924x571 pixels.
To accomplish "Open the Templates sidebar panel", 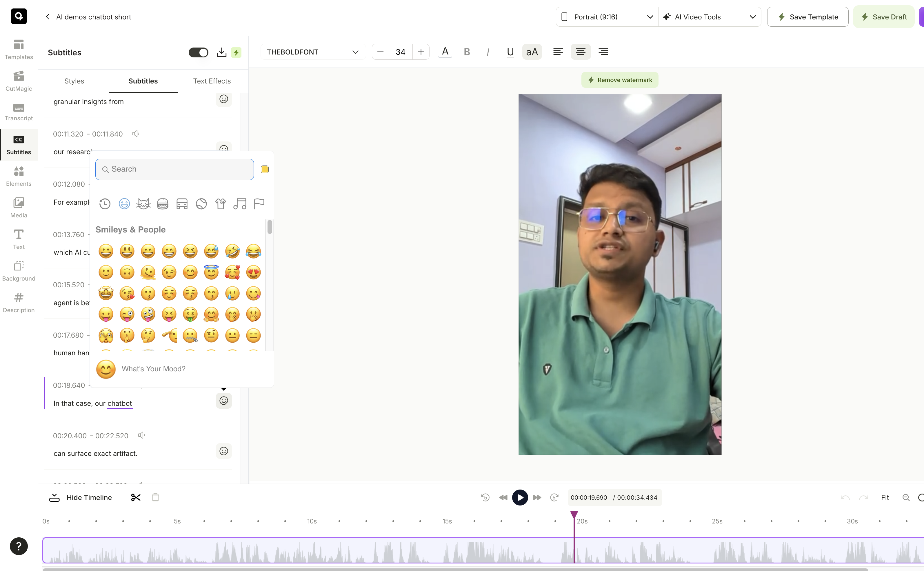I will [x=19, y=50].
